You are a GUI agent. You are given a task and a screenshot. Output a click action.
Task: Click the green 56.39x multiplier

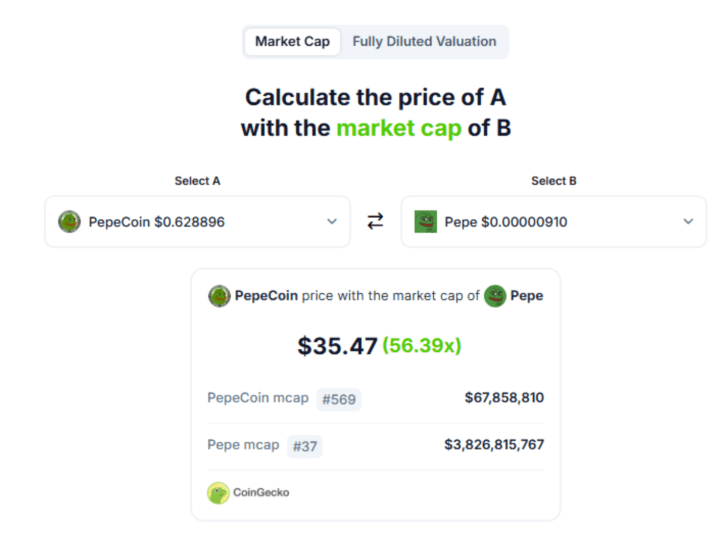pyautogui.click(x=422, y=345)
